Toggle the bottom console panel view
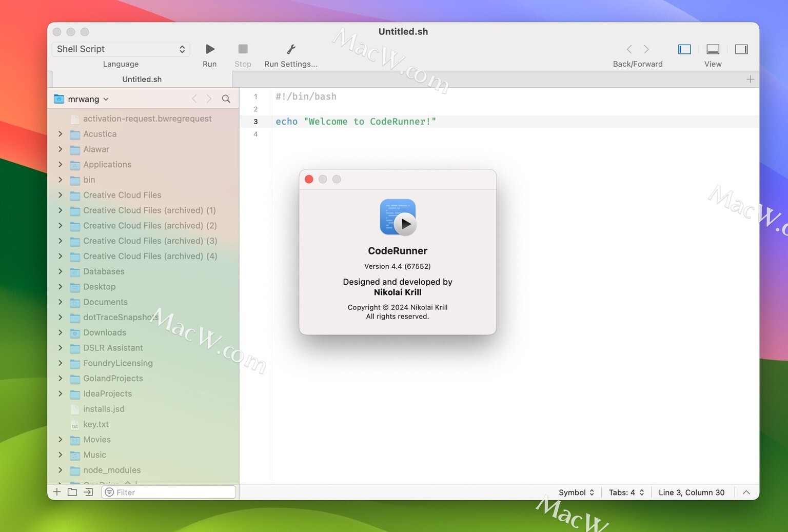The image size is (788, 532). coord(713,49)
